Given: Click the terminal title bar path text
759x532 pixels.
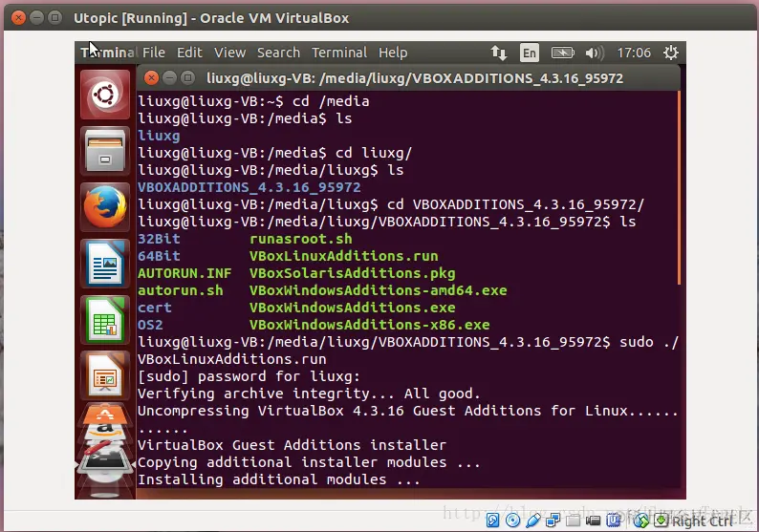Looking at the screenshot, I should 415,78.
